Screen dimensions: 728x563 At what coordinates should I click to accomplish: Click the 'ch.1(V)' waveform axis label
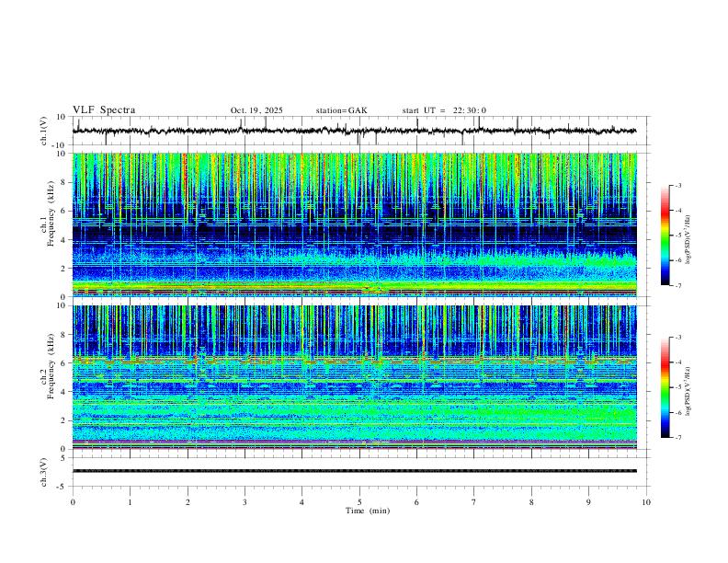pos(44,131)
